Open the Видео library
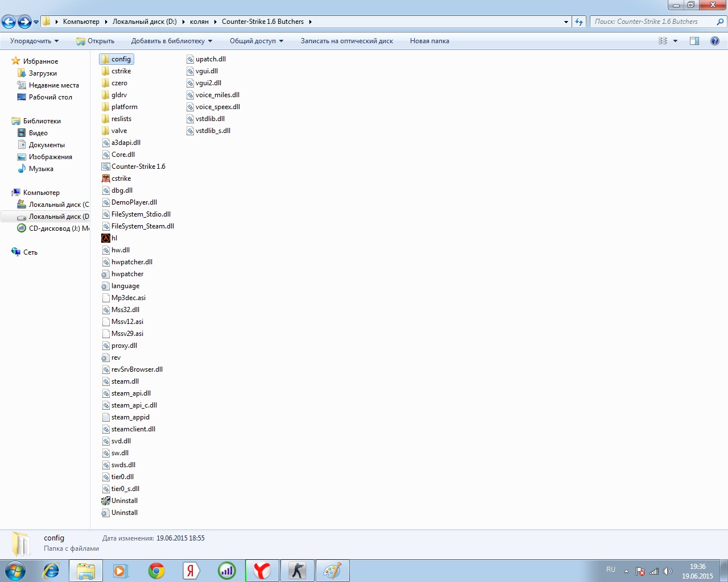 tap(38, 133)
